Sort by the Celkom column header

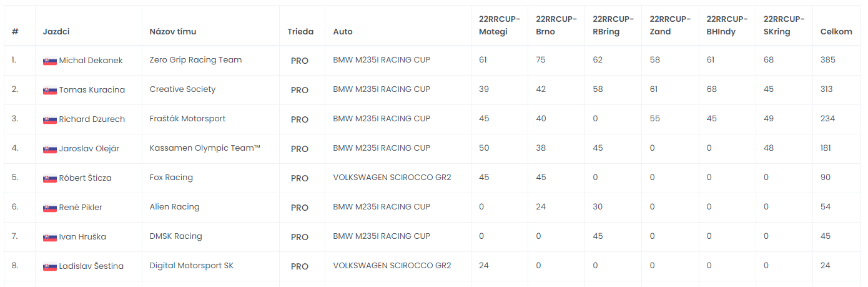click(x=836, y=31)
